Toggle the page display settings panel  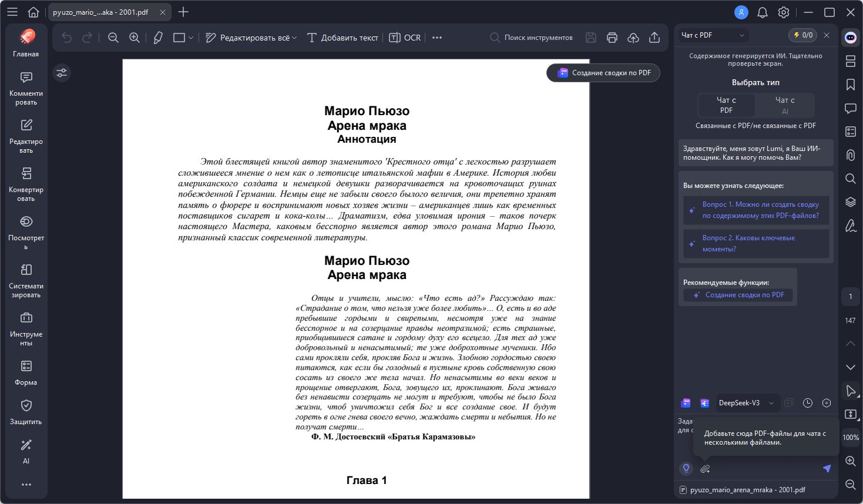pos(62,73)
